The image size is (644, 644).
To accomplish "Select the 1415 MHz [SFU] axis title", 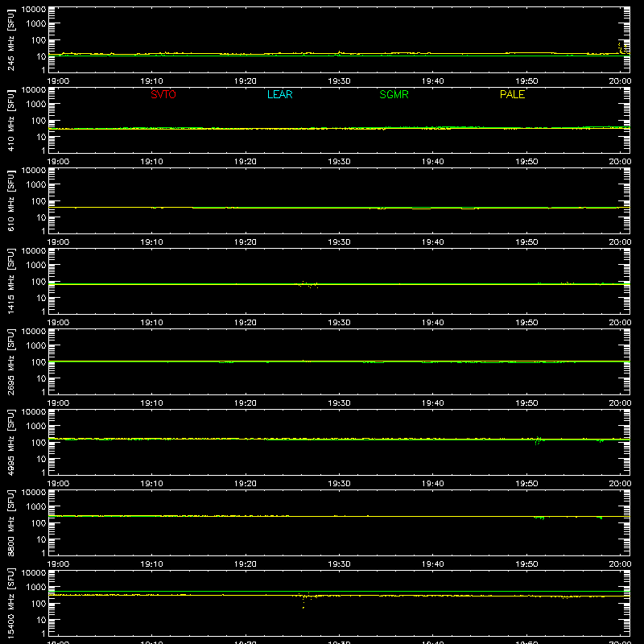I will click(11, 281).
